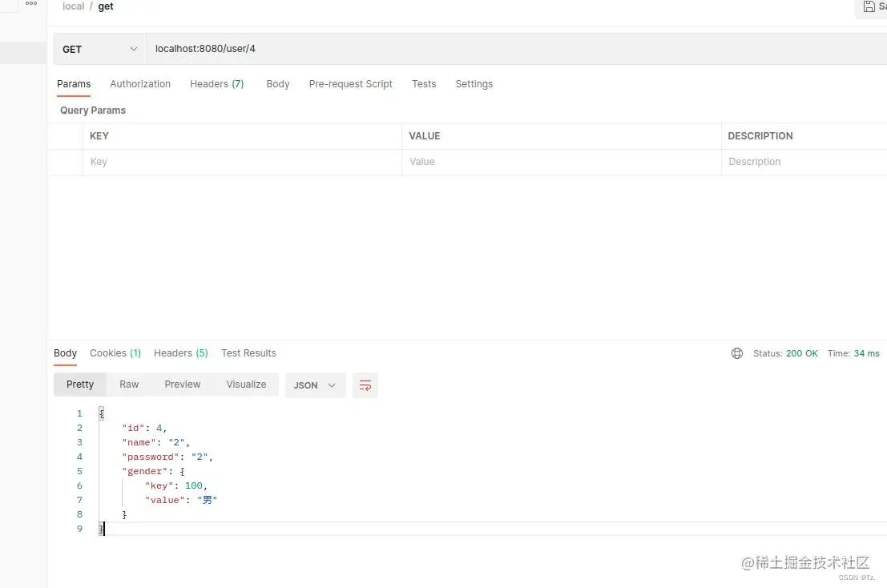This screenshot has height=588, width=887.
Task: Open the request Body tab
Action: point(278,84)
